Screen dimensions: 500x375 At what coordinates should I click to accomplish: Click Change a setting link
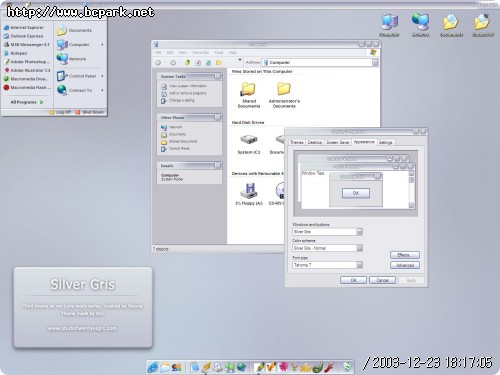(x=178, y=100)
